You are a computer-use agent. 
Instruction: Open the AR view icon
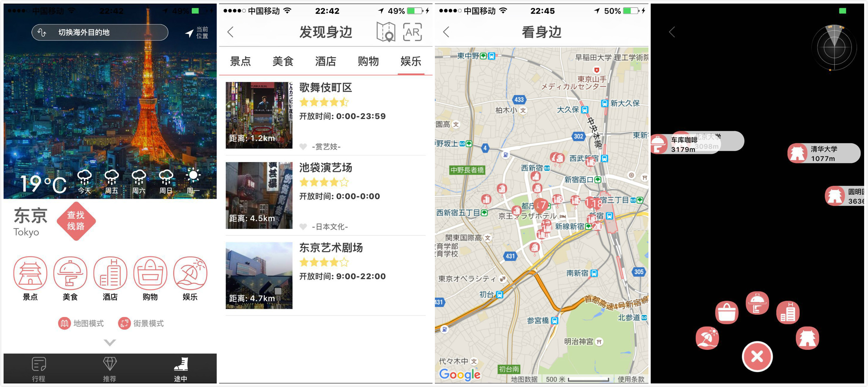(412, 32)
